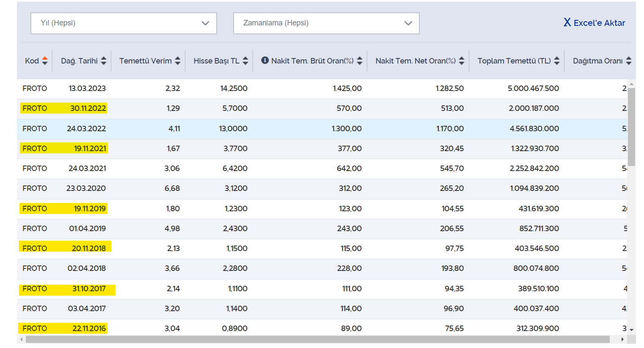The height and width of the screenshot is (348, 644).
Task: Click the vertical scrollbar down arrow
Action: coord(631,329)
